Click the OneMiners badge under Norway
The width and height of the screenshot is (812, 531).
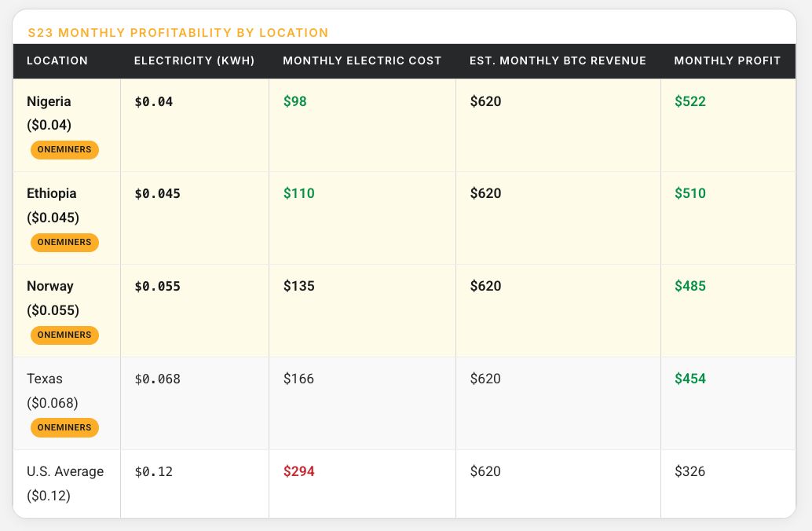64,335
